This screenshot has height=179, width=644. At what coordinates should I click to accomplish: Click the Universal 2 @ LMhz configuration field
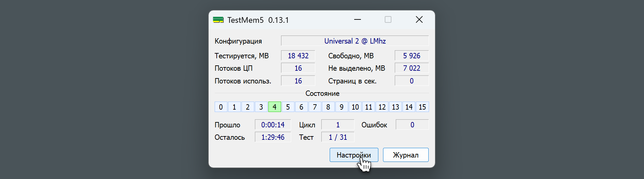(355, 41)
